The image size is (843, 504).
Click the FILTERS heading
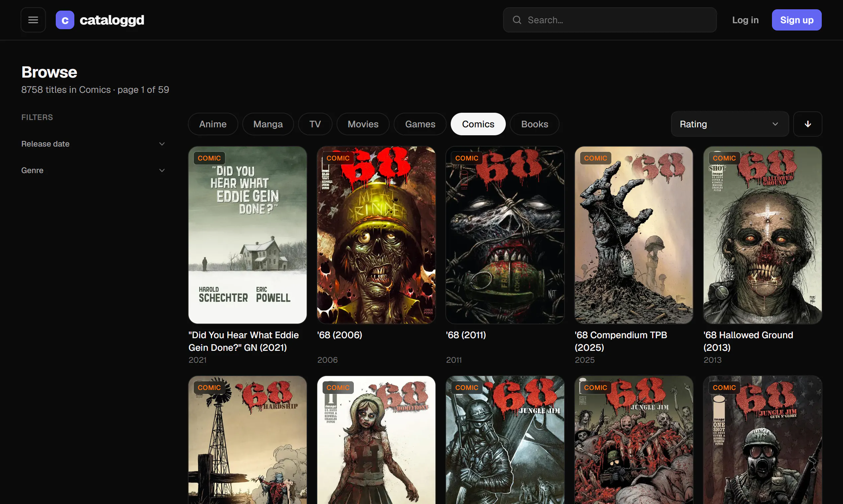(37, 117)
